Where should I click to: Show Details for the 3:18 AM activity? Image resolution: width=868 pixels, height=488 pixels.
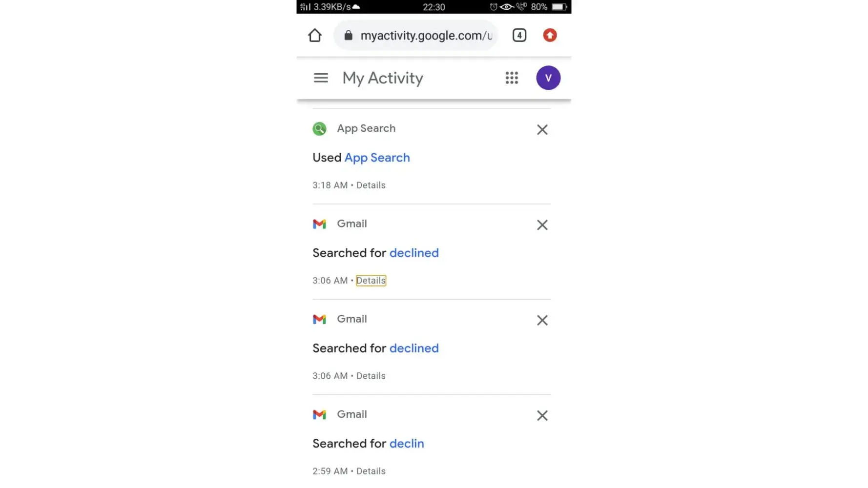pos(371,185)
